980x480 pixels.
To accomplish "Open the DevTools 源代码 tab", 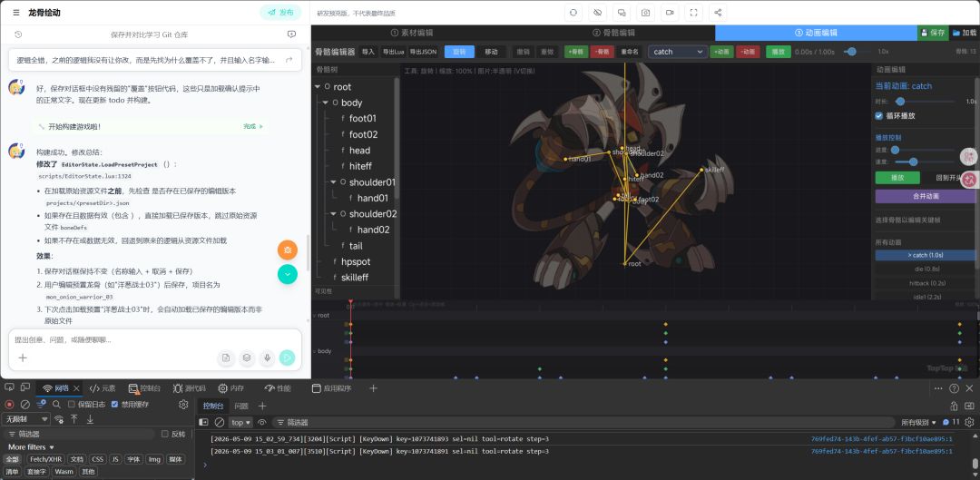I will pos(190,388).
